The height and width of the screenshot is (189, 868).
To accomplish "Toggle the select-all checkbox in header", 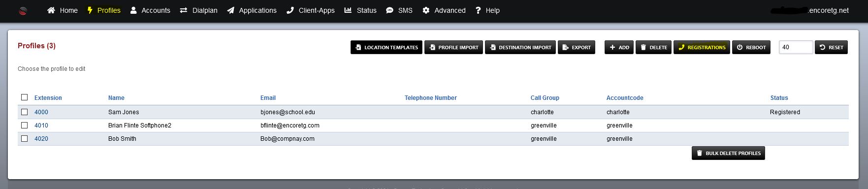I will coord(25,97).
